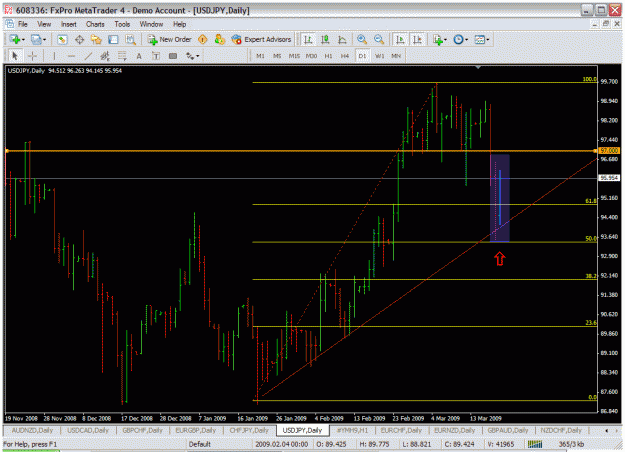The height and width of the screenshot is (452, 625).
Task: Open the Market Watch window icon
Action: tap(62, 39)
